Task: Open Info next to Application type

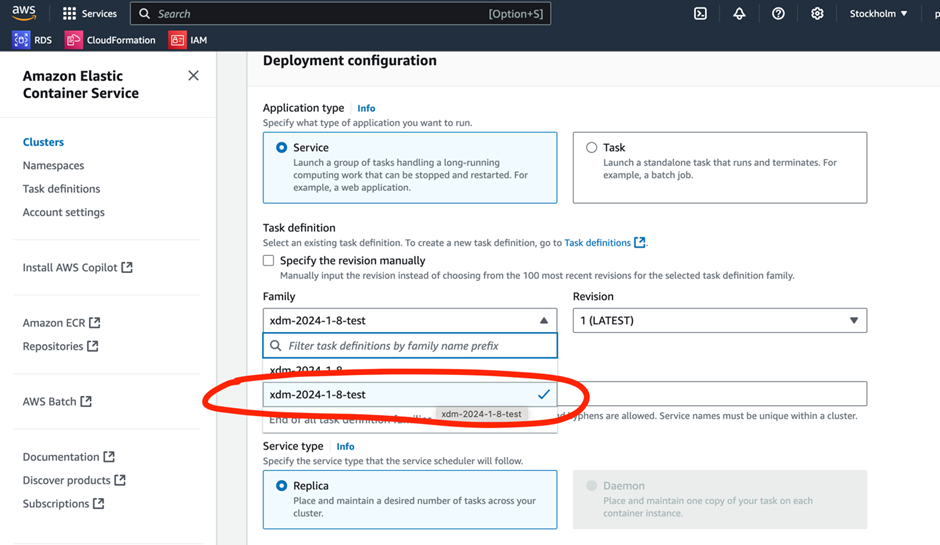Action: 366,108
